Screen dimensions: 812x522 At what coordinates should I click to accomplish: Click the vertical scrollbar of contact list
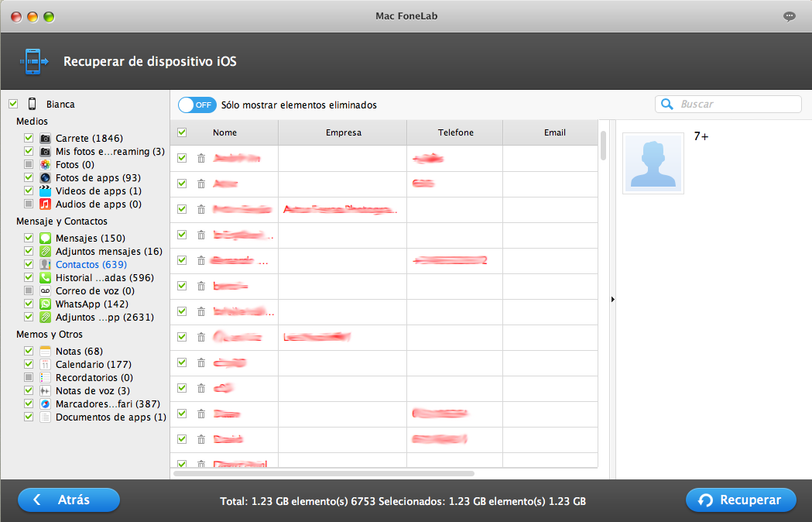click(603, 145)
